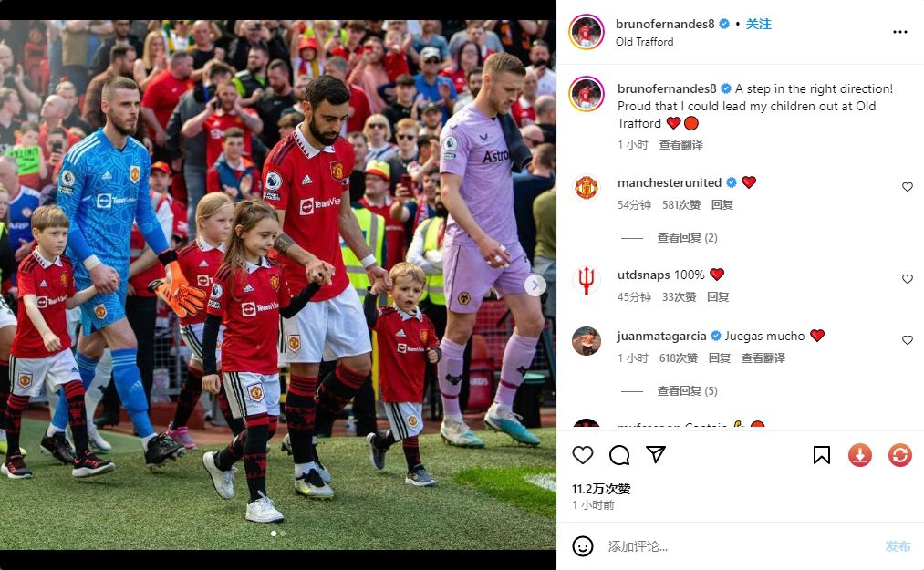
Task: Like juanmatagarcia's comment heart
Action: (908, 340)
